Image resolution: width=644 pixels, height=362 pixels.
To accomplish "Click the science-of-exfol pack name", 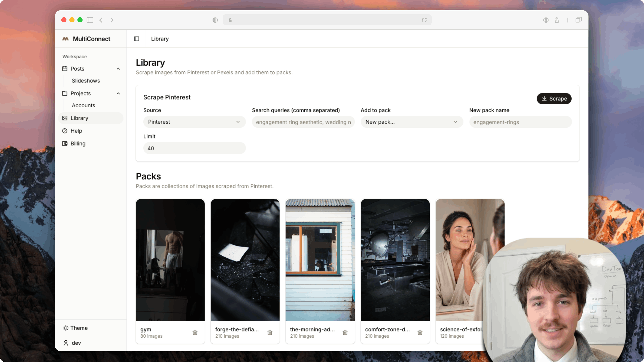I will [x=461, y=329].
